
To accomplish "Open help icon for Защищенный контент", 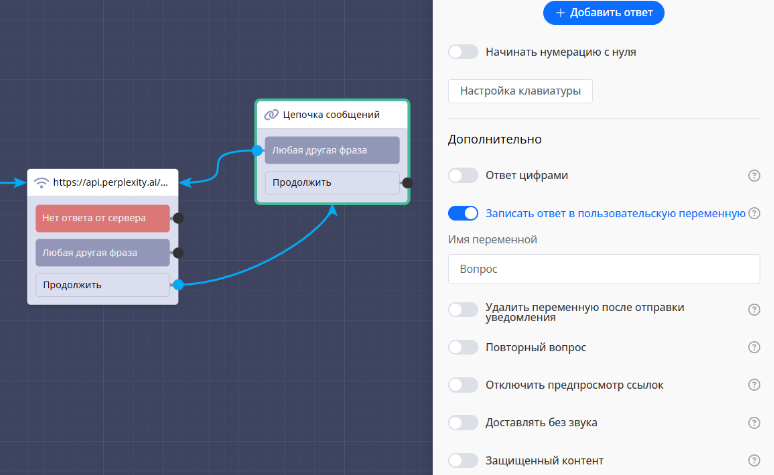I will 754,461.
